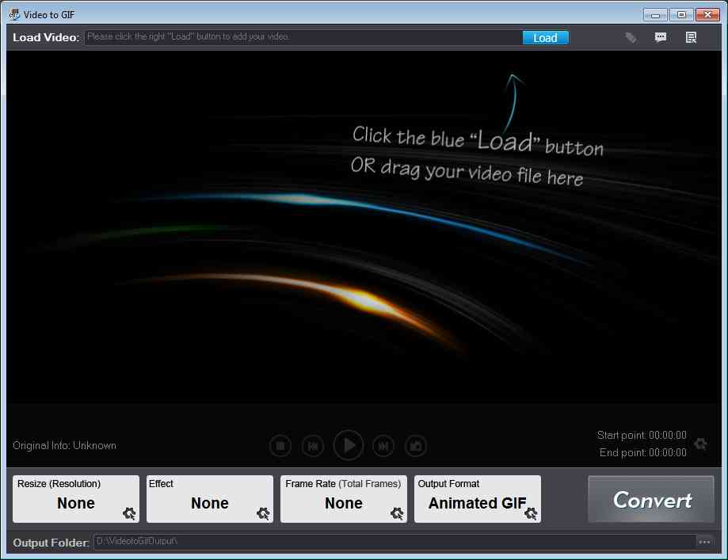The width and height of the screenshot is (728, 560).
Task: Browse output folder with the ellipsis button
Action: tap(703, 542)
